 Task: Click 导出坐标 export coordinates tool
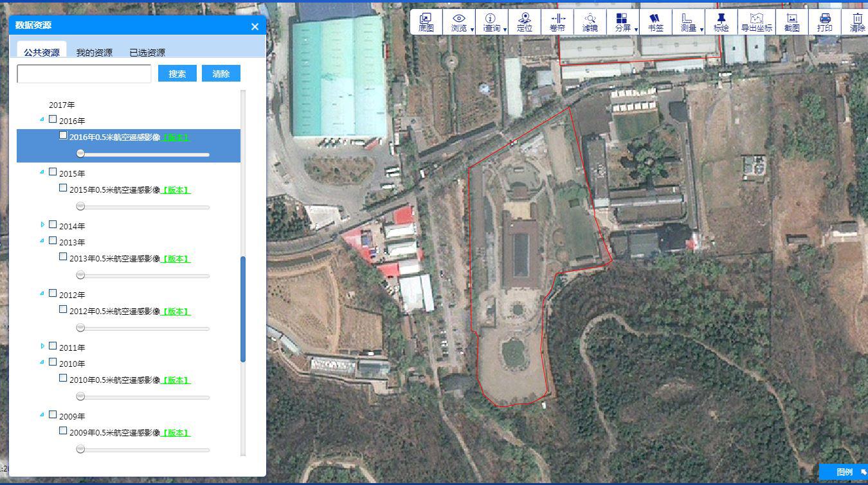tap(757, 22)
